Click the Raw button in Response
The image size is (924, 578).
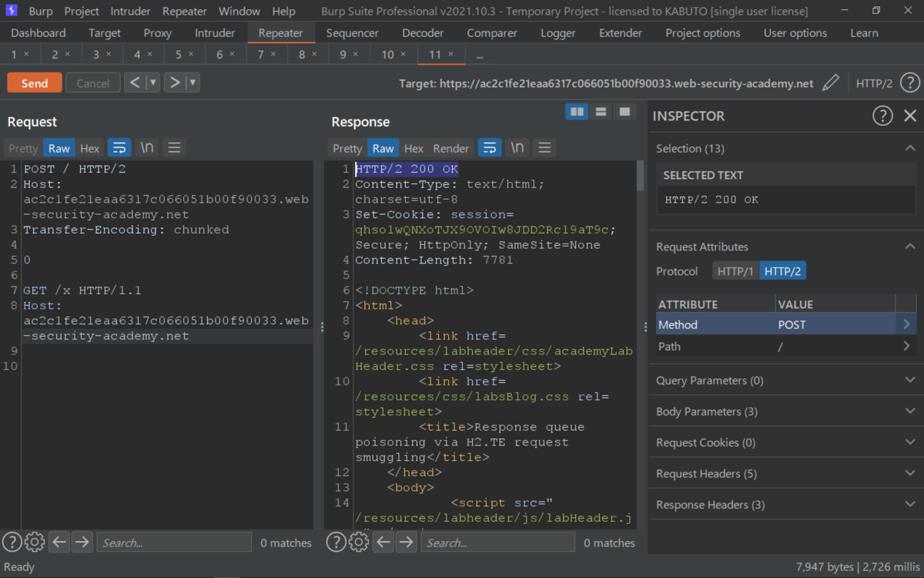pos(383,149)
